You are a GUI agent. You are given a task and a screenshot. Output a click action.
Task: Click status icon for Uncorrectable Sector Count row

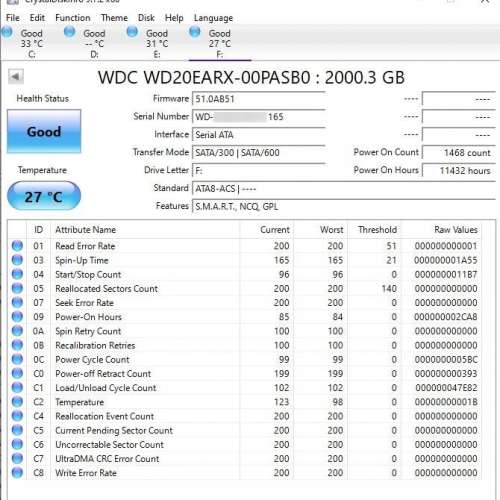(x=17, y=444)
